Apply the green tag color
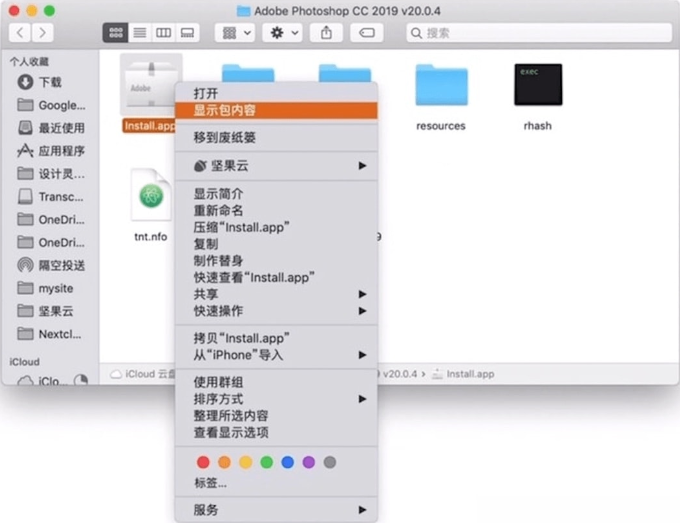Viewport: 680px width, 523px height. (267, 462)
